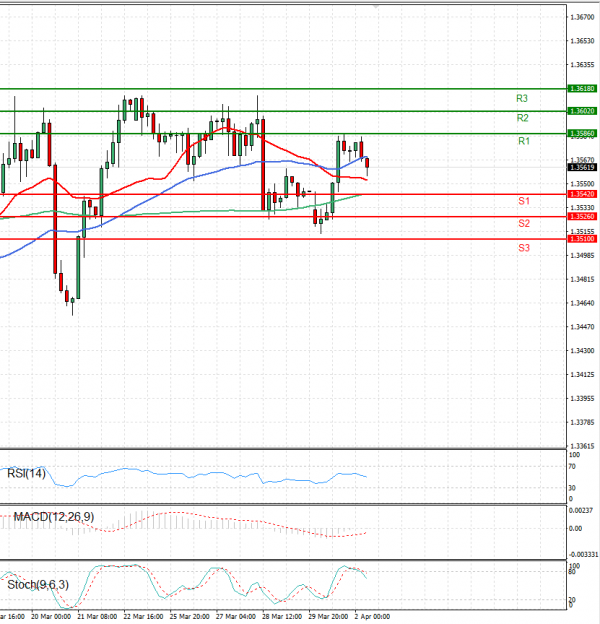Click the MACD(12,26,9) indicator label

click(54, 517)
